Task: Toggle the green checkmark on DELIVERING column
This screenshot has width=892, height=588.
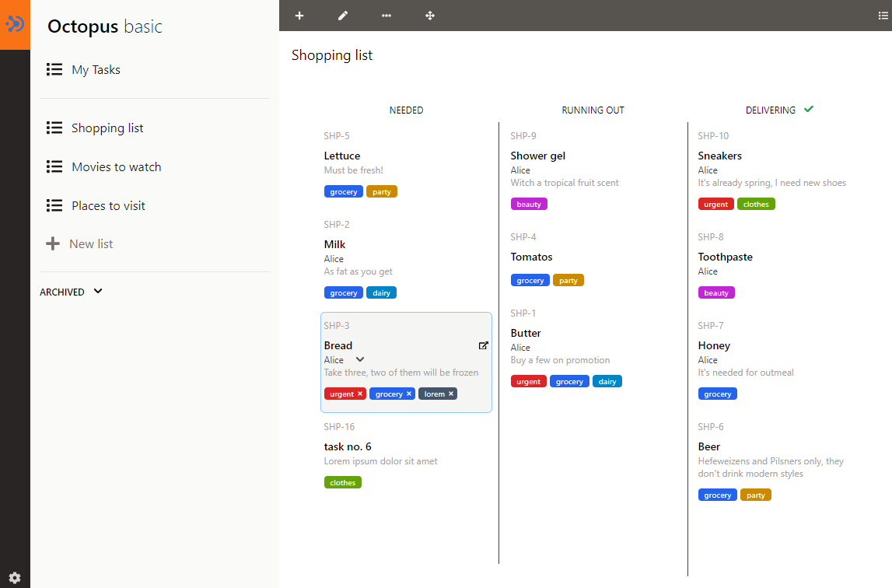Action: click(x=809, y=109)
